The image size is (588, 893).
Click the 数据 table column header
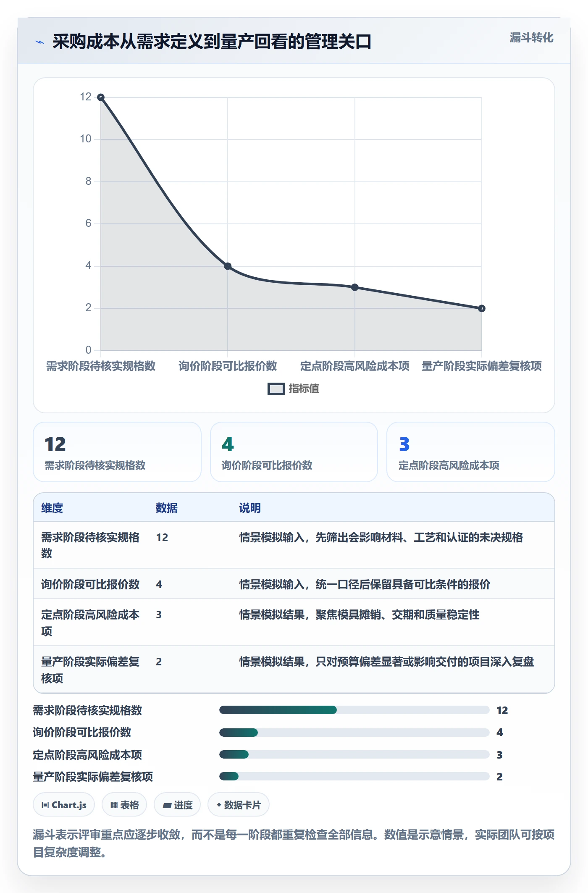pyautogui.click(x=167, y=508)
